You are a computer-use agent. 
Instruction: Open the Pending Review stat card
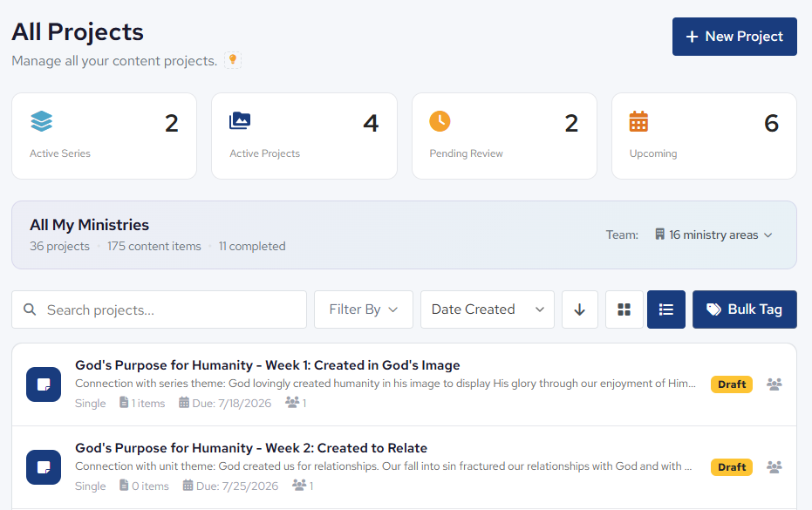coord(504,136)
